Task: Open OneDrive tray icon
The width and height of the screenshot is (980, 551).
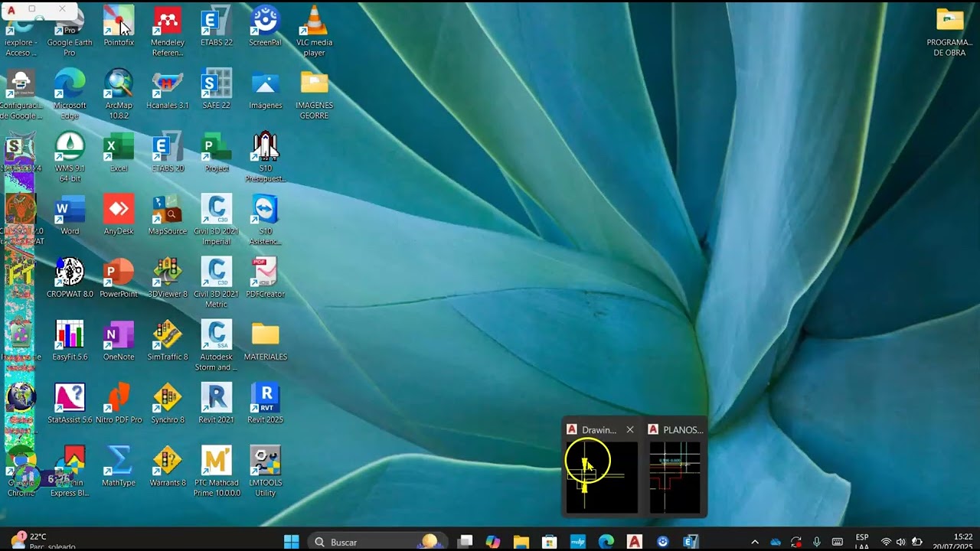Action: point(776,542)
